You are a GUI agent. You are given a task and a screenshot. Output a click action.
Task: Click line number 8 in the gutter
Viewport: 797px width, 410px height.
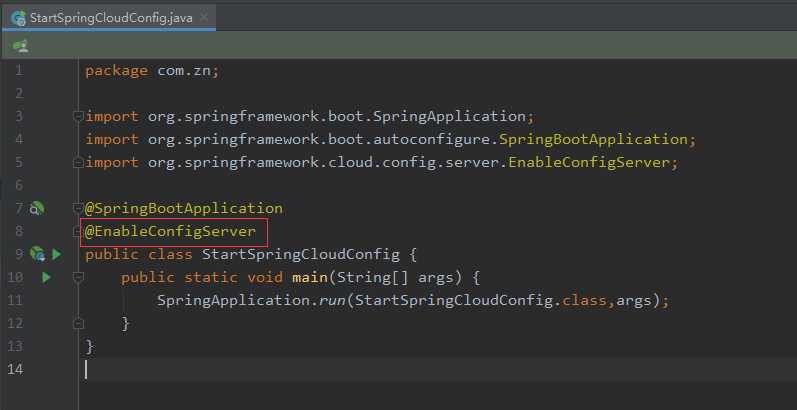(x=19, y=232)
